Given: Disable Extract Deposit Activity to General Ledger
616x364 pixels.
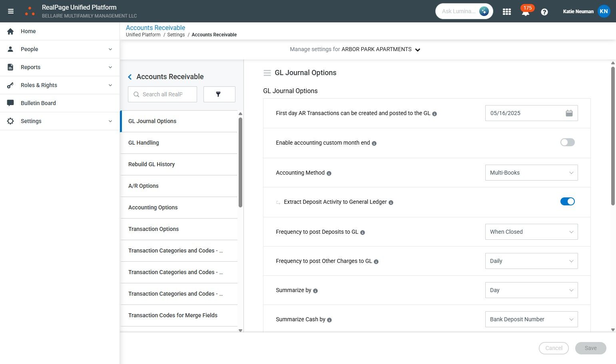Looking at the screenshot, I should (x=567, y=201).
